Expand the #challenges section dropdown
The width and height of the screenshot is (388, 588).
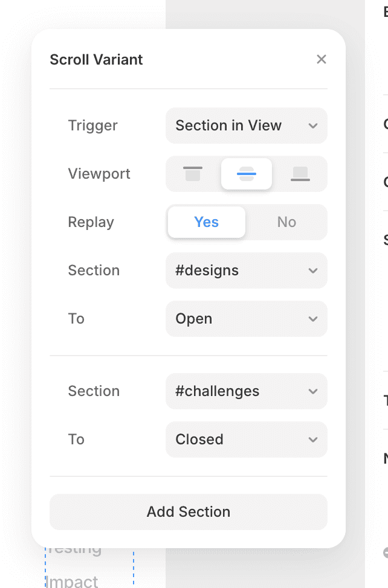tap(246, 391)
